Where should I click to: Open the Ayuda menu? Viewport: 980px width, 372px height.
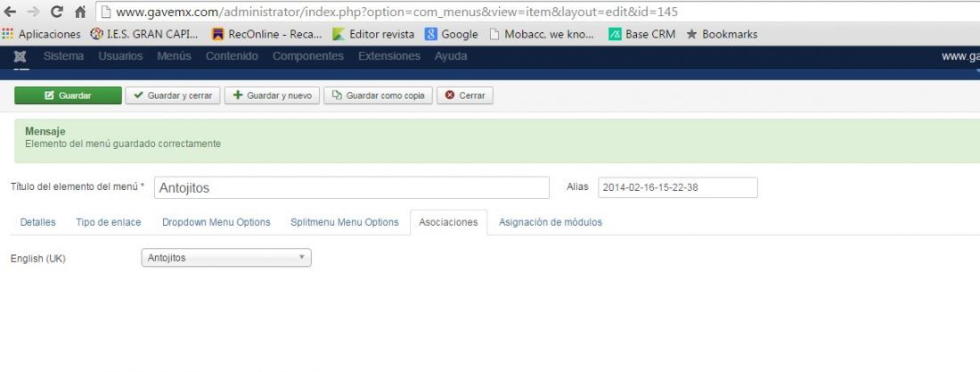click(451, 56)
